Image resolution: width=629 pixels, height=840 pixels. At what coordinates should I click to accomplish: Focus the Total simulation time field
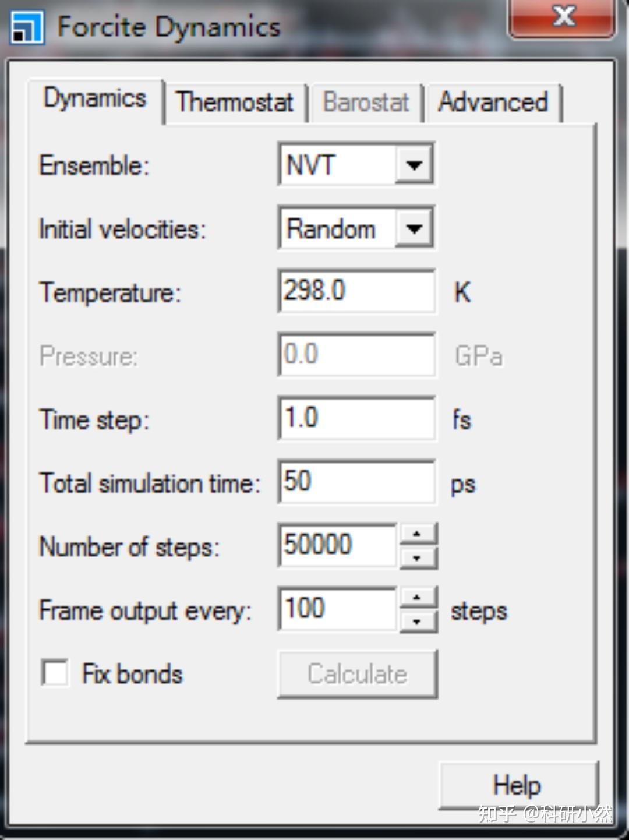[x=356, y=481]
